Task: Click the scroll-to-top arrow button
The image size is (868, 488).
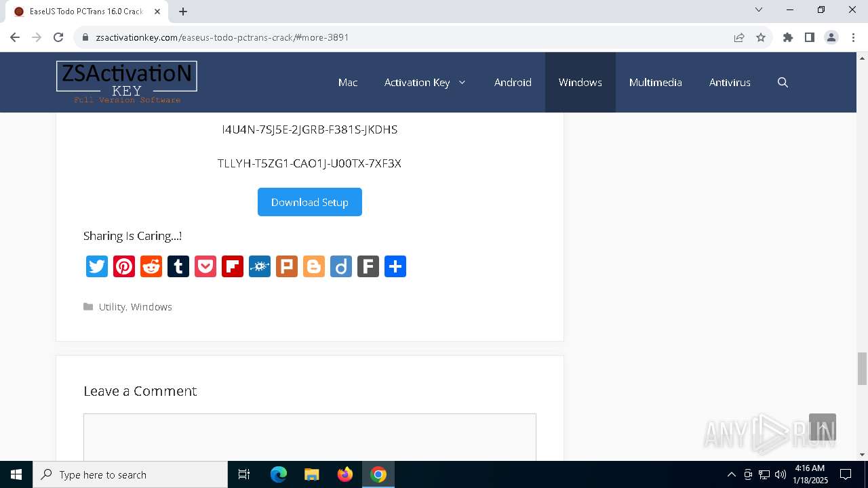Action: point(823,427)
